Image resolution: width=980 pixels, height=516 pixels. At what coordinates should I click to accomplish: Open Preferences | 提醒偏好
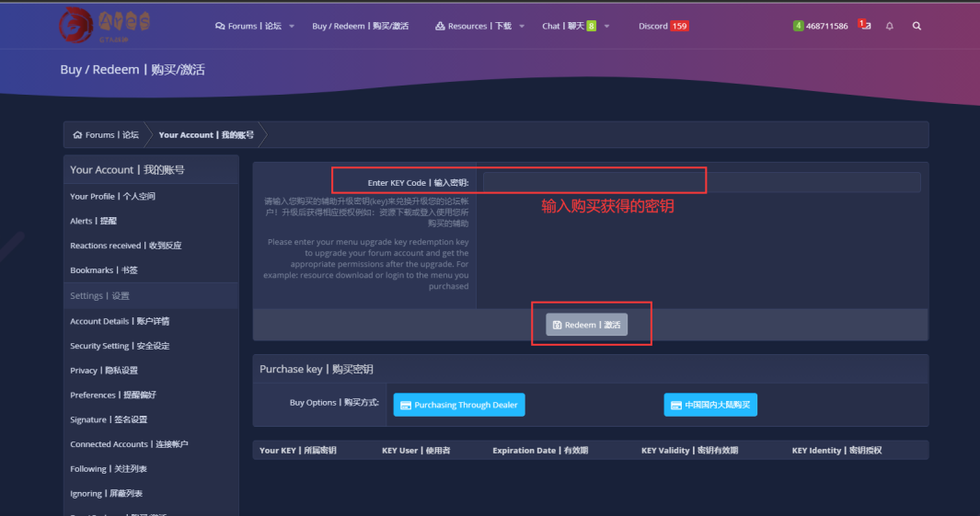[113, 395]
